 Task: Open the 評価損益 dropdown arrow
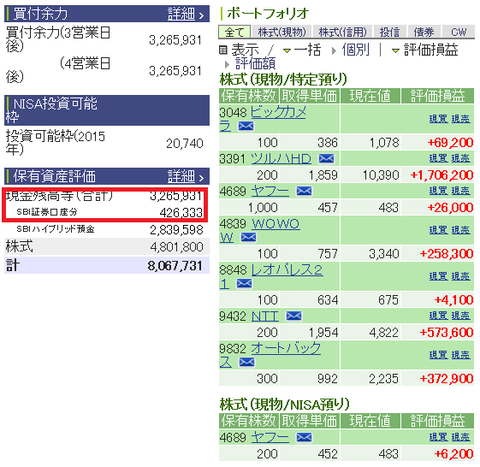(395, 51)
